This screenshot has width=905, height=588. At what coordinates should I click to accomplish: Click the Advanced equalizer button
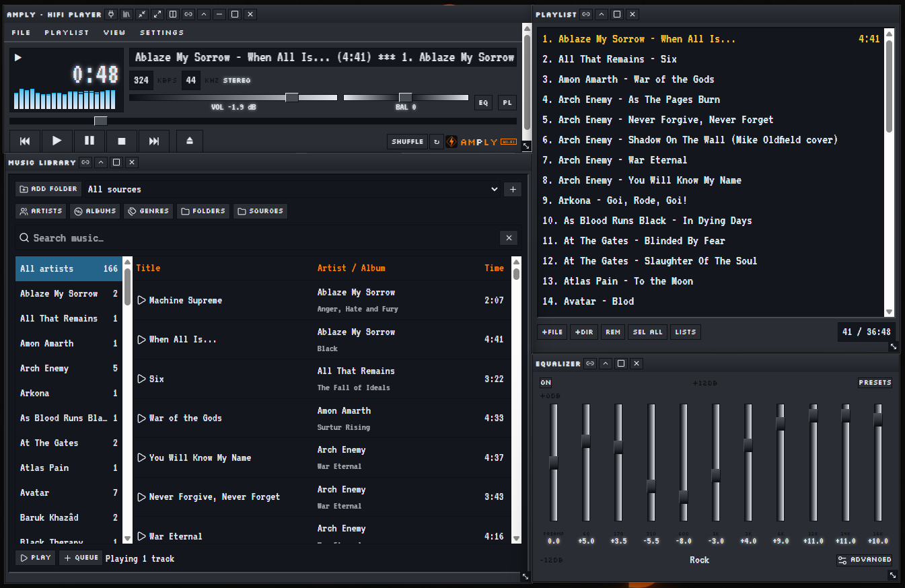click(865, 560)
